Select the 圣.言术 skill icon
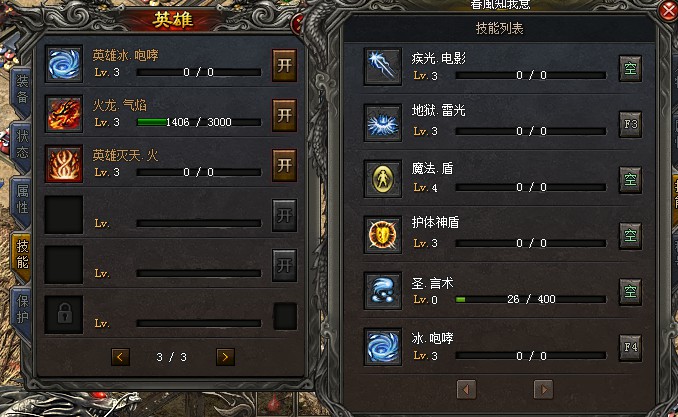 click(x=383, y=291)
